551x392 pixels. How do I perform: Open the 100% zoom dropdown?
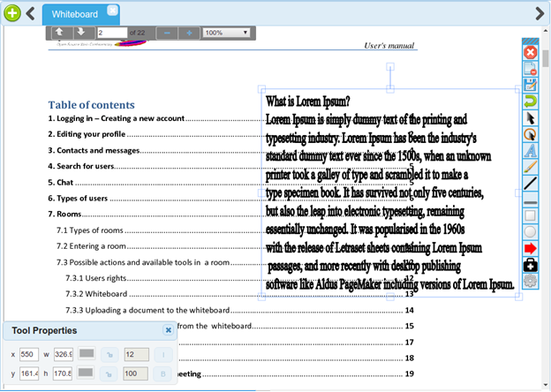pyautogui.click(x=227, y=33)
